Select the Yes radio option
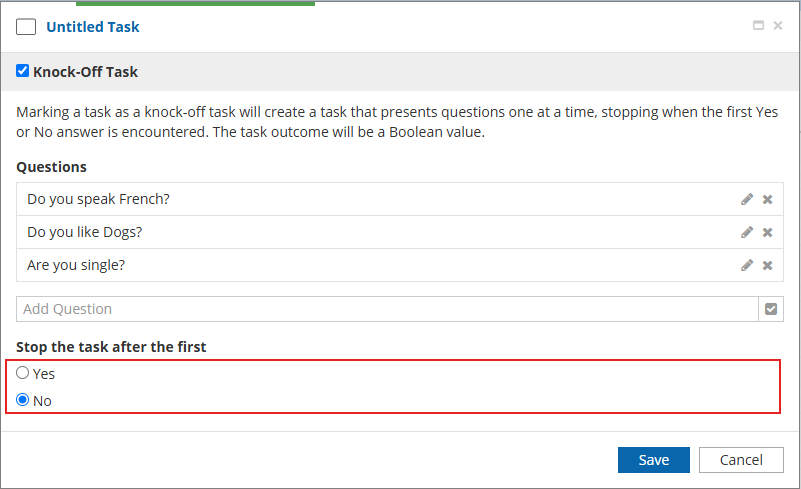This screenshot has width=801, height=489. [23, 373]
